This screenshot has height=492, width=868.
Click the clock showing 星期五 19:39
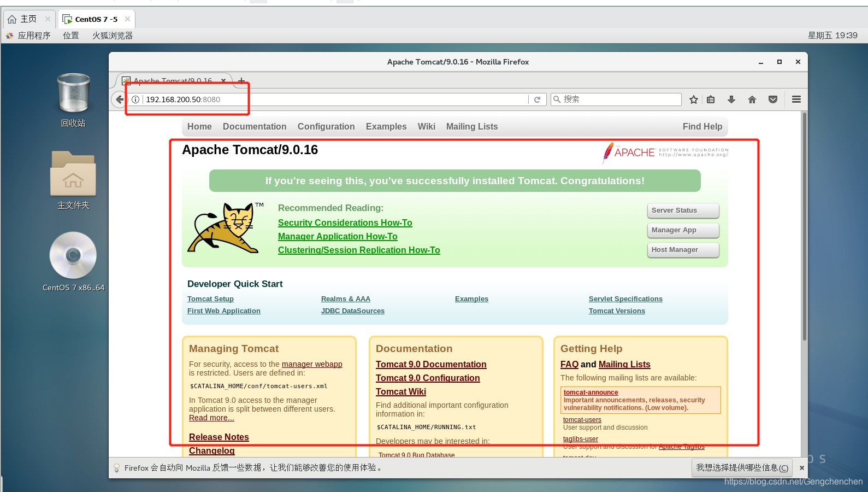tap(832, 36)
